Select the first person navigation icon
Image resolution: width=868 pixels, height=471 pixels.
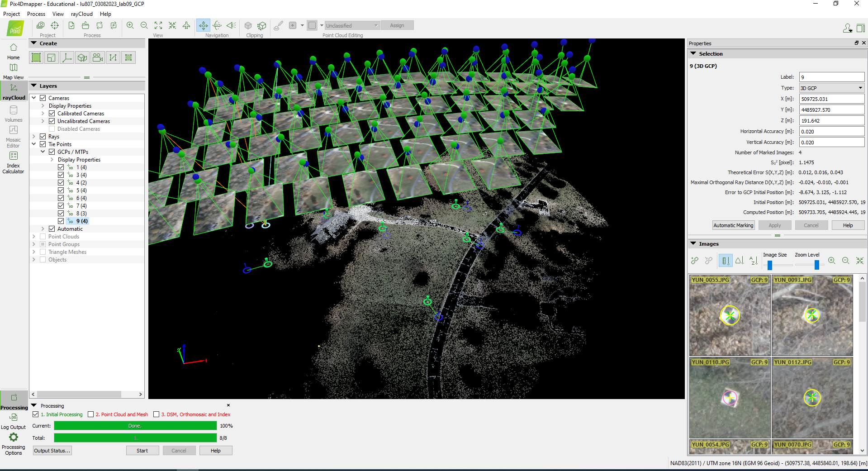point(232,25)
